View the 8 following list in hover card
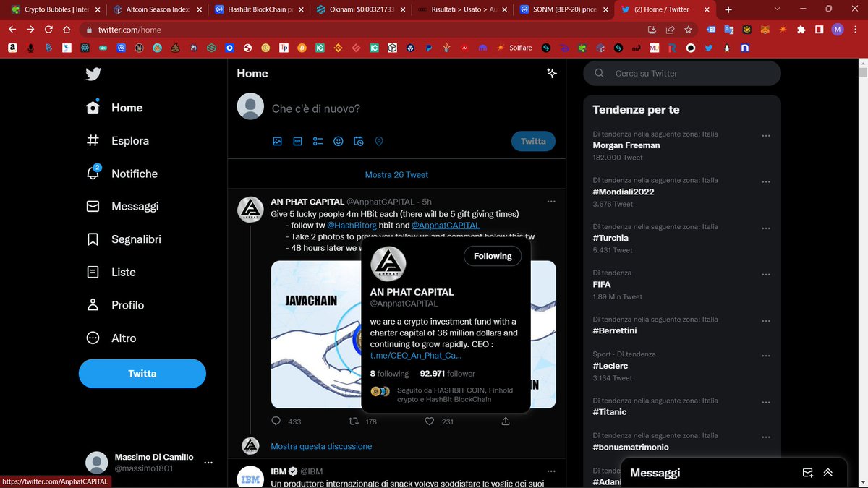Image resolution: width=868 pixels, height=488 pixels. 389,374
